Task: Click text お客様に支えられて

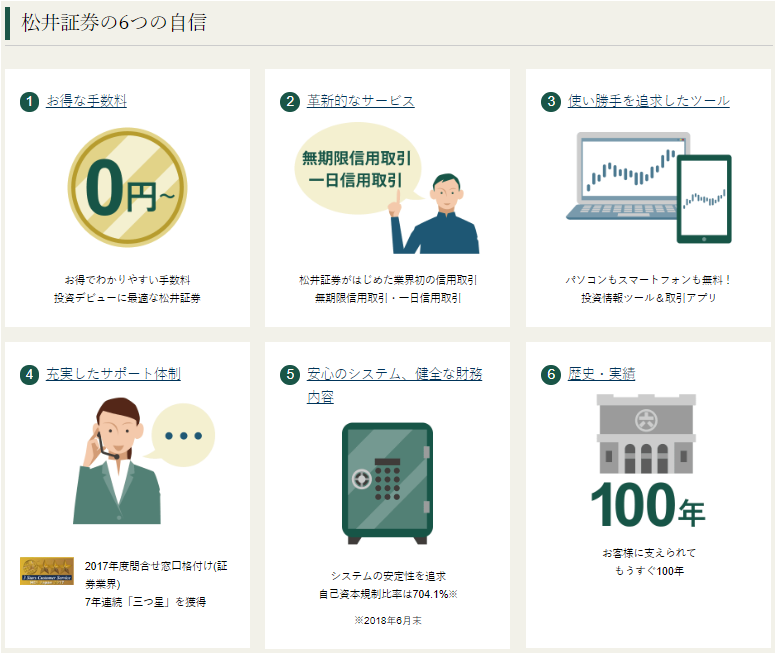Action: click(649, 553)
